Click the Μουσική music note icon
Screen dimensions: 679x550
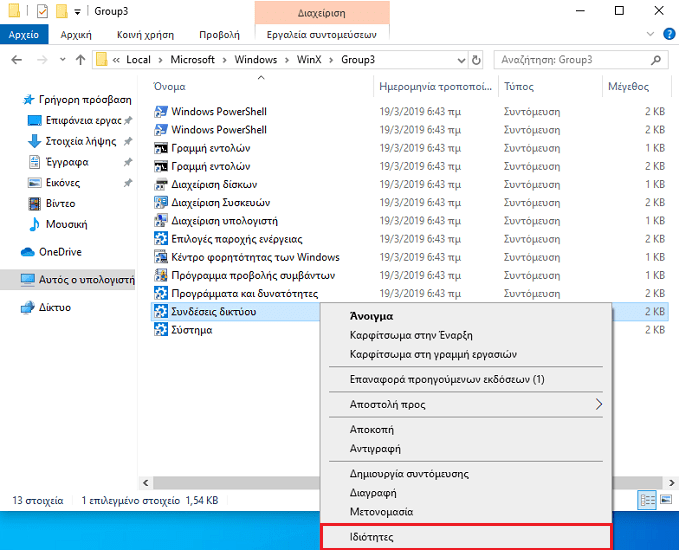(x=34, y=224)
